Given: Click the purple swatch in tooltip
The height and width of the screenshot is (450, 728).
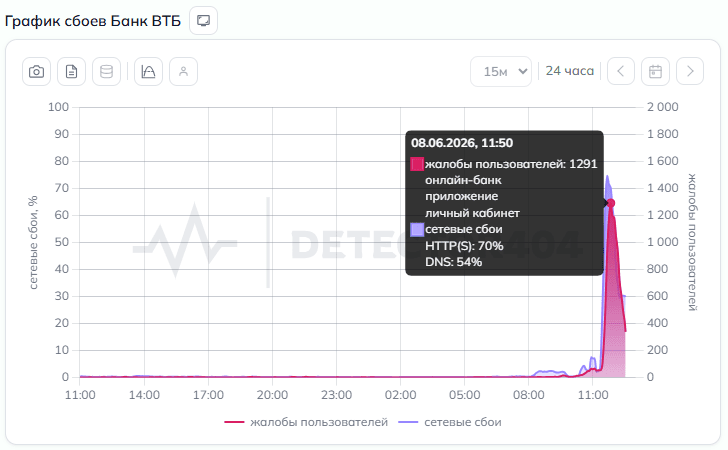Looking at the screenshot, I should click(417, 229).
